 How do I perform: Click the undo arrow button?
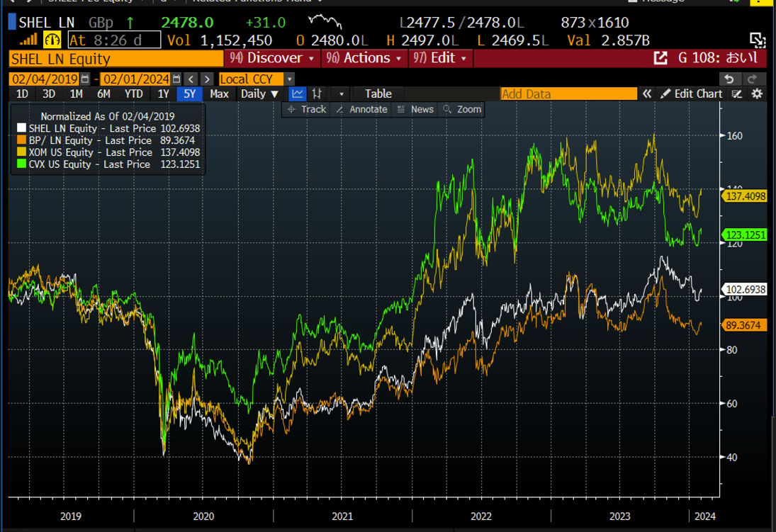tap(729, 79)
